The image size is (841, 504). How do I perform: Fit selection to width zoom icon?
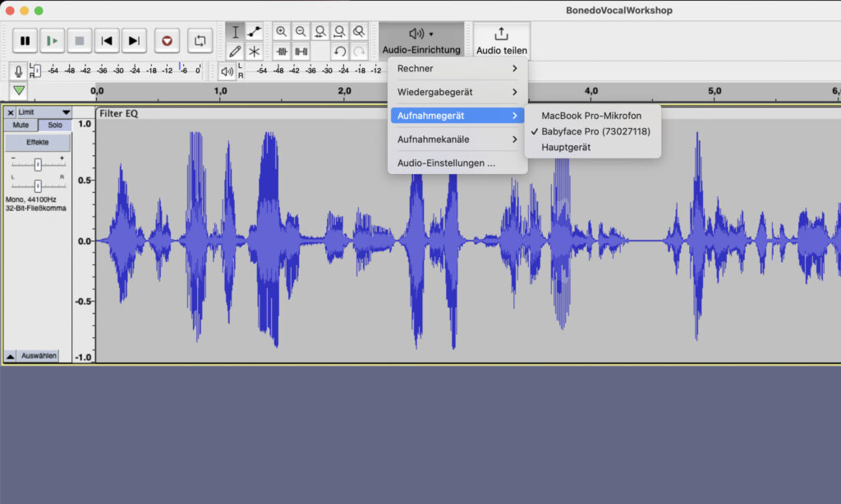[x=319, y=32]
